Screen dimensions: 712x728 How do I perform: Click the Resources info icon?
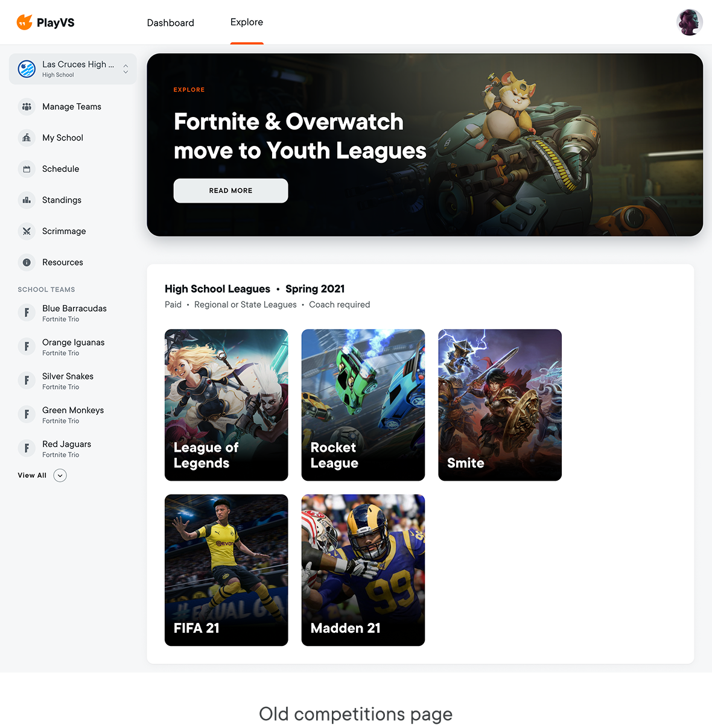[x=27, y=262]
